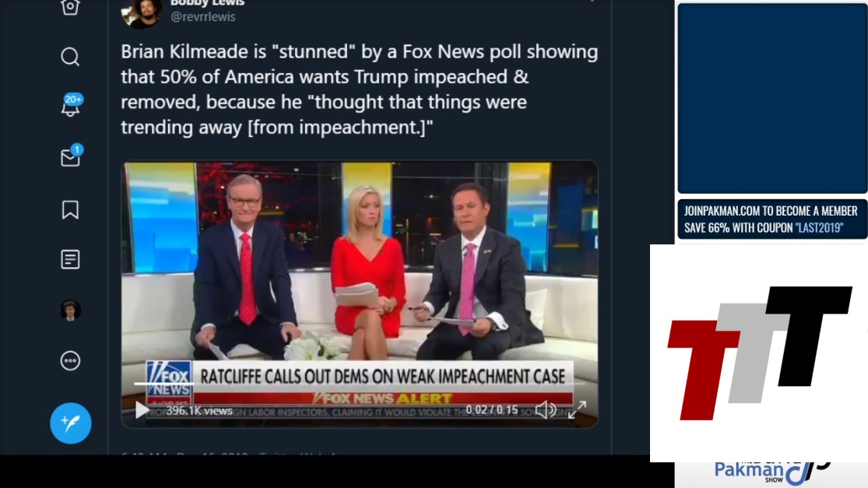Open the @revrrlewis handle link
The image size is (868, 488).
click(202, 16)
